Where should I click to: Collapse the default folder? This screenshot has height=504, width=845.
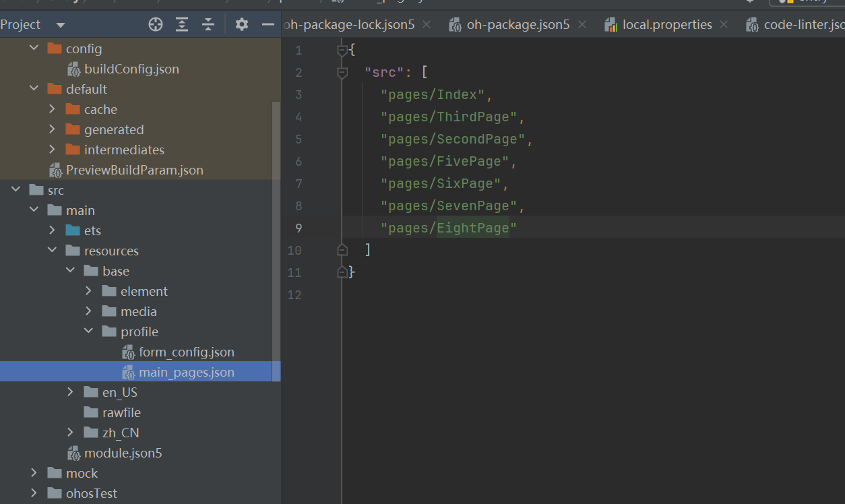[34, 89]
